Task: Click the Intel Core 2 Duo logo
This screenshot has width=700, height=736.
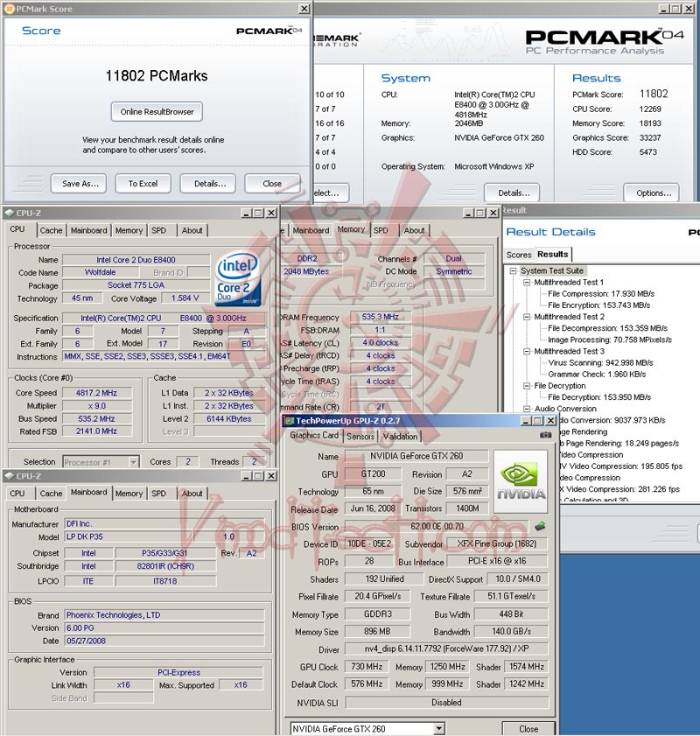Action: pos(238,279)
